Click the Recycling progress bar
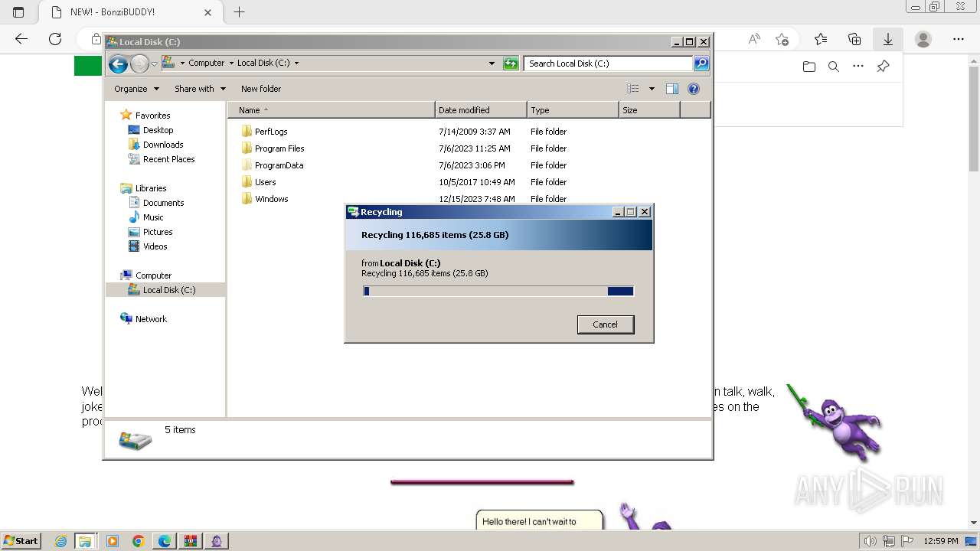Image resolution: width=980 pixels, height=551 pixels. (498, 291)
